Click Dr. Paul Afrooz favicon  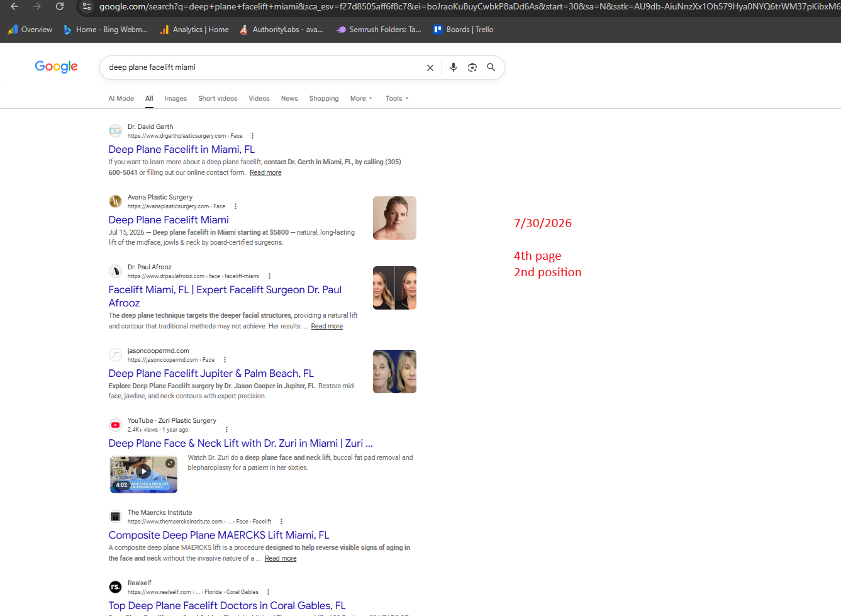(115, 271)
